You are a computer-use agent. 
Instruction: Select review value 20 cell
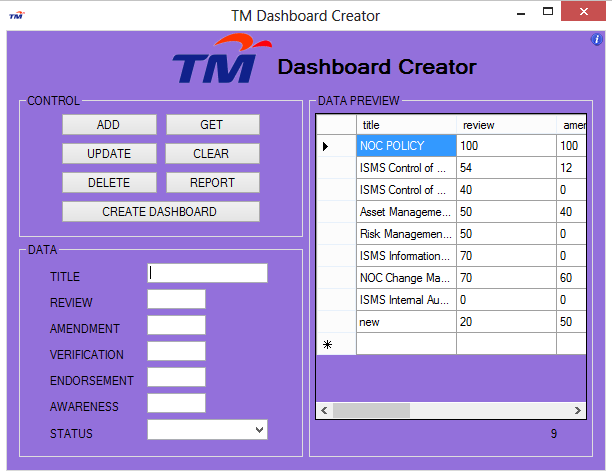506,322
